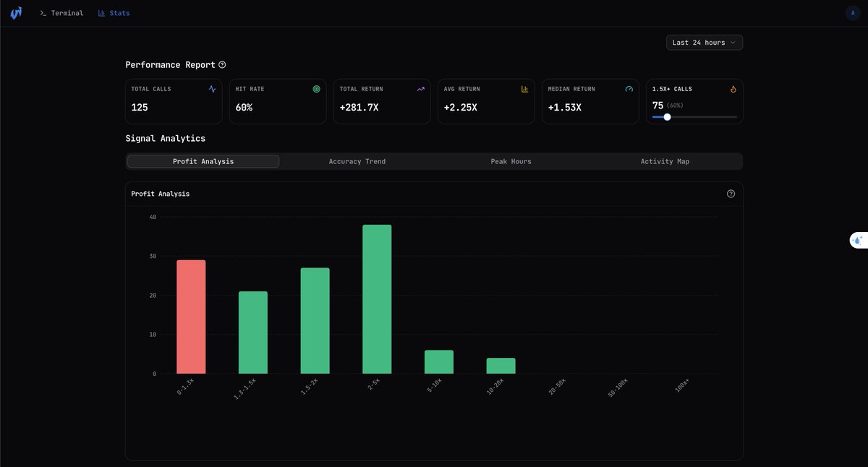
Task: Click the 50-100x axis label
Action: click(x=618, y=387)
